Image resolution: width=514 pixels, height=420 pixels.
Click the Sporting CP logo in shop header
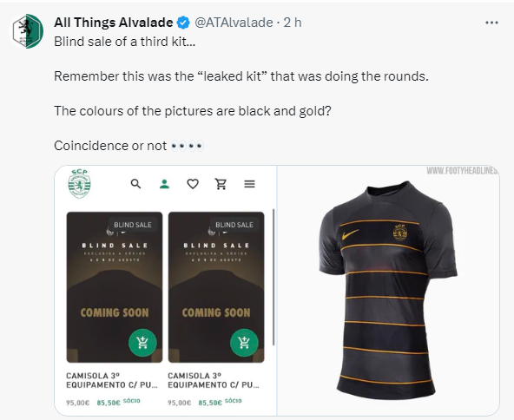coord(79,184)
